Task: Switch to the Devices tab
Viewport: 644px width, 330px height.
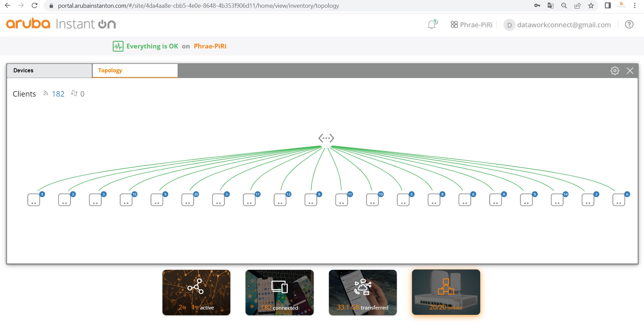Action: 49,71
